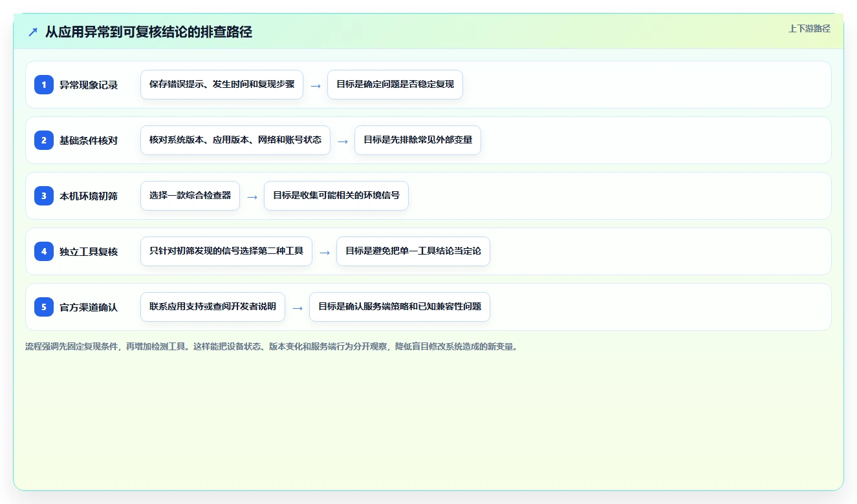Click the 保存错误提示、发生时间和复现步骤 box
Screen dimensions: 857x504
(222, 85)
